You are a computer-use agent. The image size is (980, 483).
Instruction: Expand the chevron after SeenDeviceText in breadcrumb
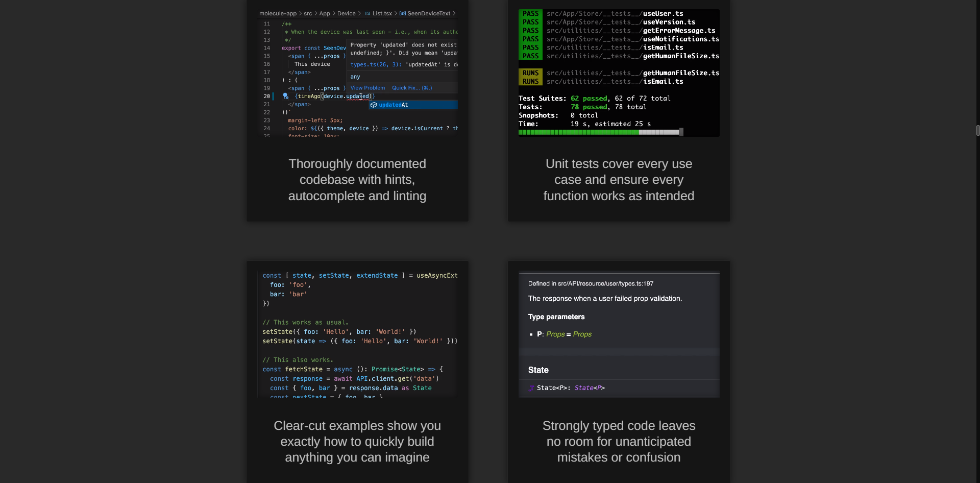pos(455,13)
